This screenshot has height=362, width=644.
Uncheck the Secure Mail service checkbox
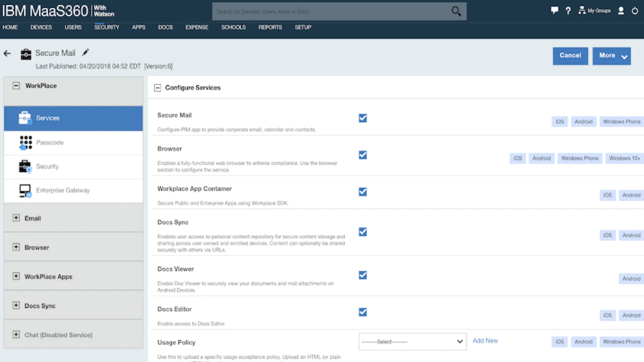(363, 118)
